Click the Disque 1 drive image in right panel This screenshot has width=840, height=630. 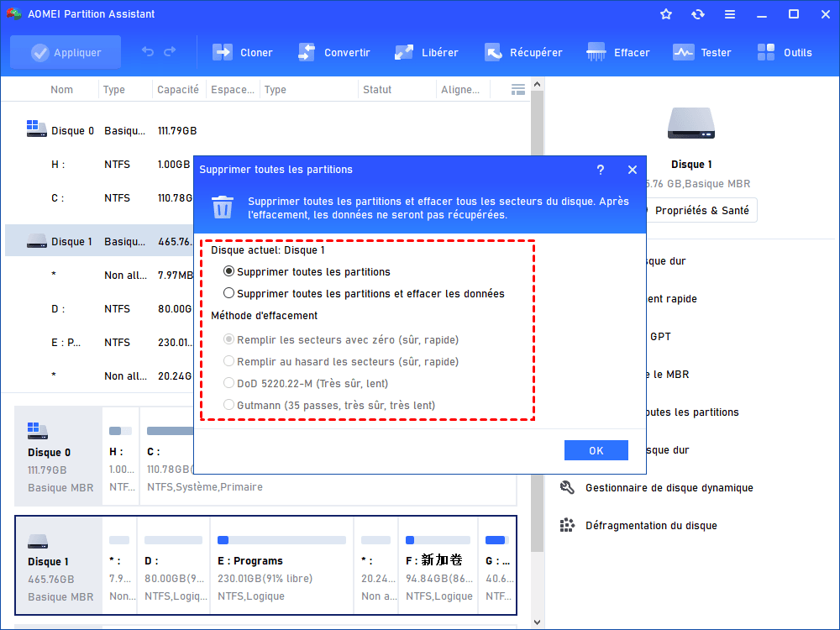pos(691,123)
